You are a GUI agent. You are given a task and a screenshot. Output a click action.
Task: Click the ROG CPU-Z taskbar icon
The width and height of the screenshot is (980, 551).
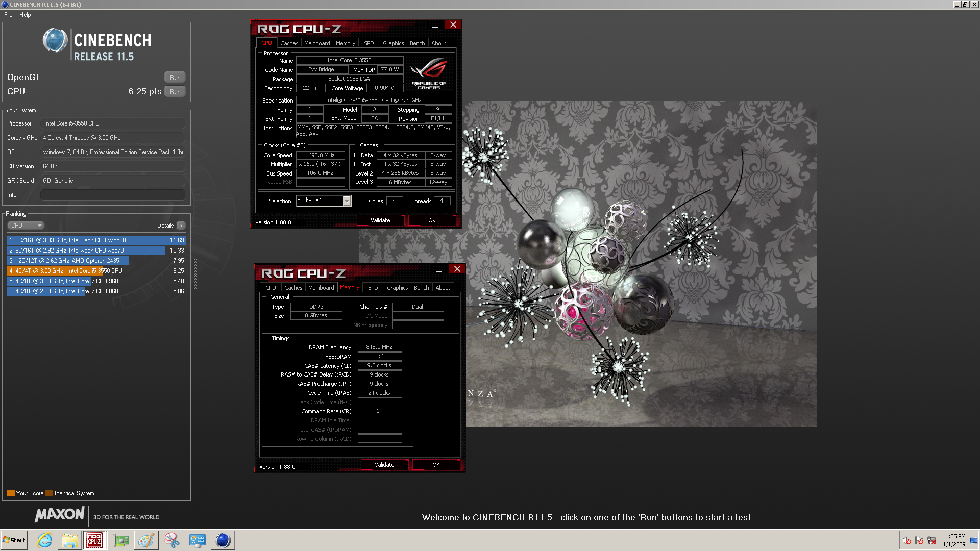(94, 540)
